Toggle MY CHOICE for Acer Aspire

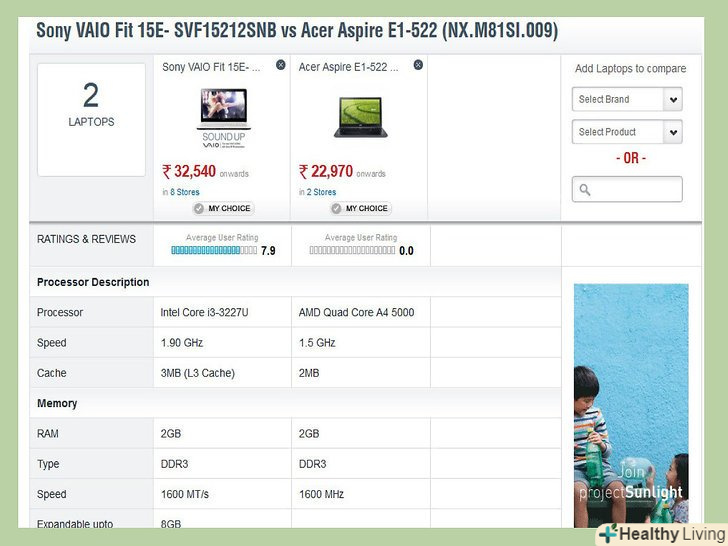tap(361, 208)
